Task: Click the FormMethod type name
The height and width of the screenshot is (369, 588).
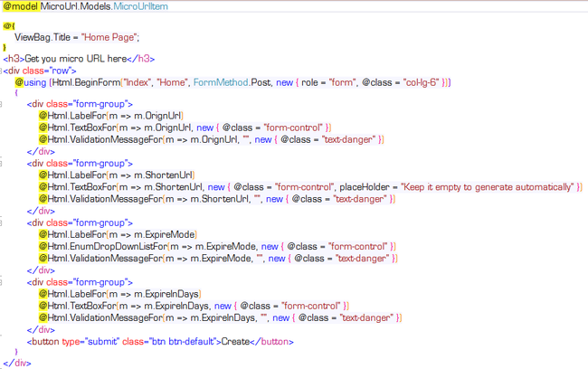Action: click(x=221, y=82)
